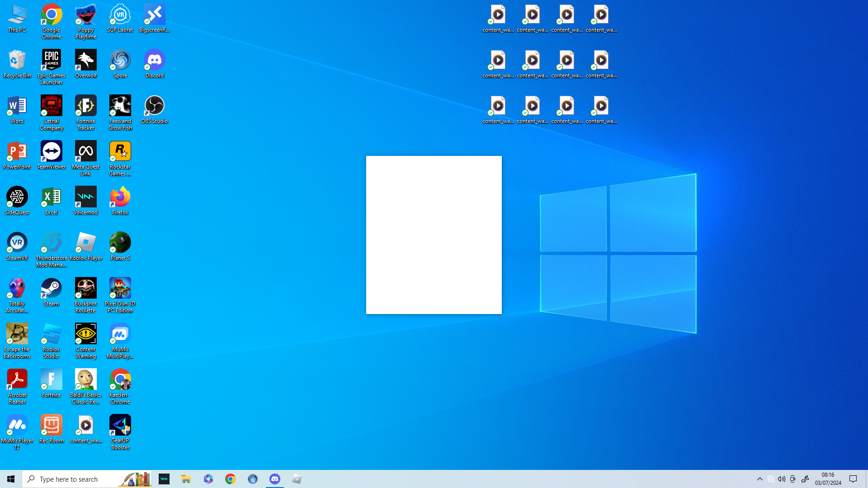Expand the hidden system tray icons chevron
This screenshot has height=488, width=868.
(x=760, y=479)
